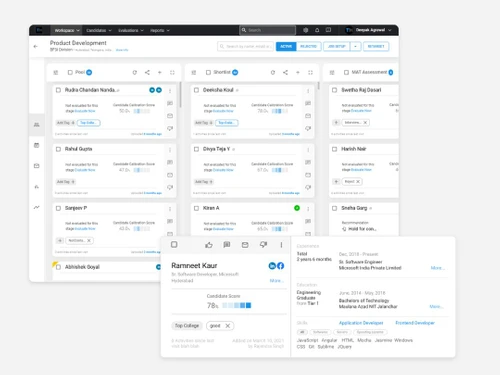Click Add Tag on Rahul Gupta card
This screenshot has height=375, width=500.
coord(66,182)
